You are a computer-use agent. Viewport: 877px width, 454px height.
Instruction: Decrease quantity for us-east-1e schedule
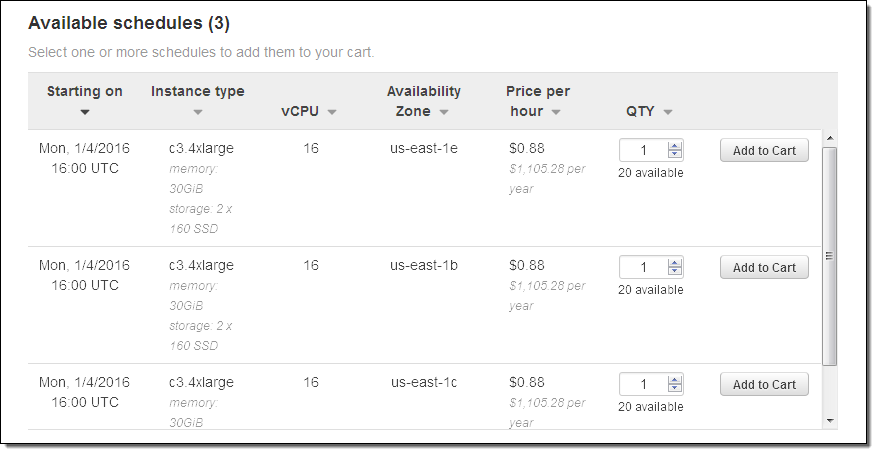[x=675, y=155]
